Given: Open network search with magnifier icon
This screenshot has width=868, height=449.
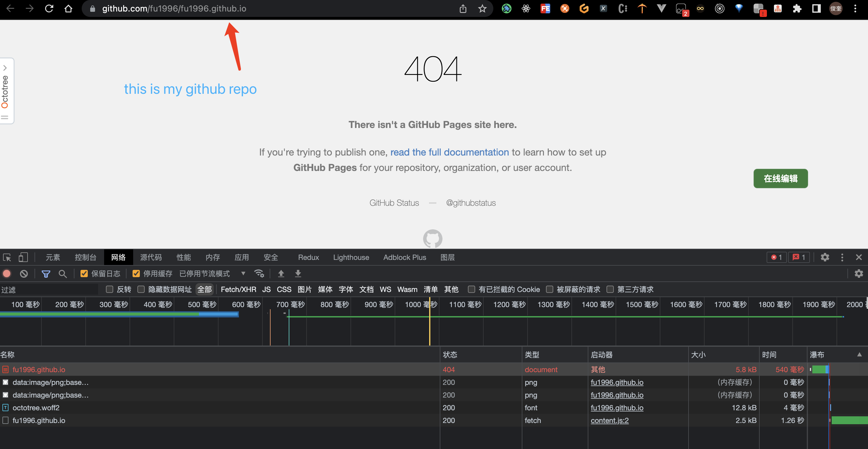Looking at the screenshot, I should pyautogui.click(x=63, y=274).
